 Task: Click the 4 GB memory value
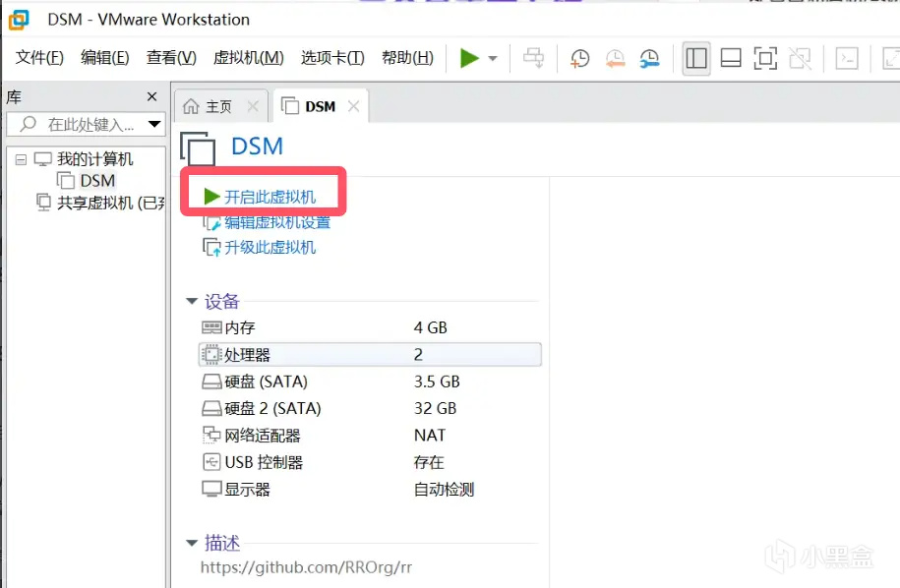click(x=431, y=327)
